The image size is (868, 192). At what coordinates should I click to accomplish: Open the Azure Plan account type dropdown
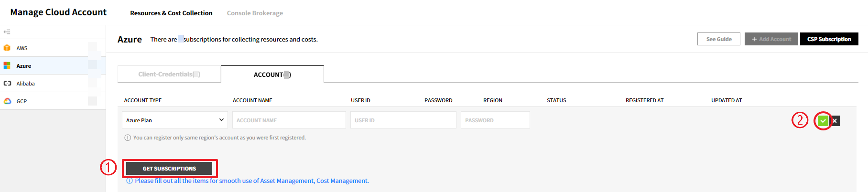174,120
